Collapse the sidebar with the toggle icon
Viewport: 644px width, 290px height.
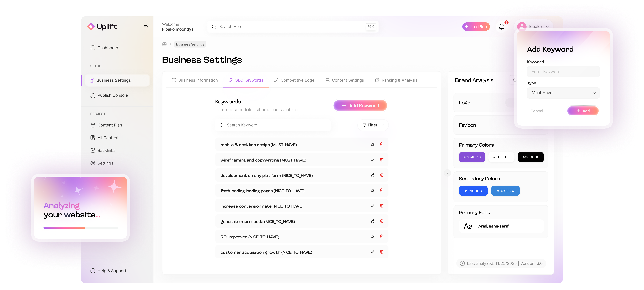[146, 26]
